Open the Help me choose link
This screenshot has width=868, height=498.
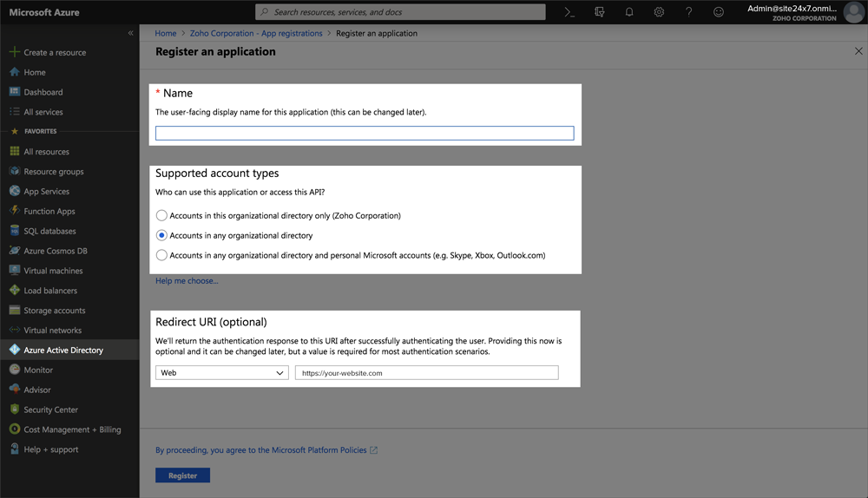tap(187, 280)
